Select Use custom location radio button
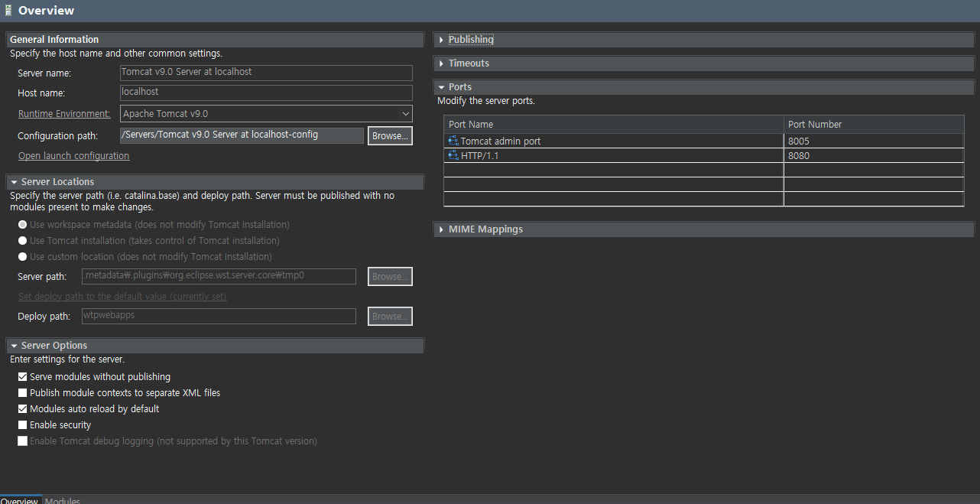 [x=23, y=257]
